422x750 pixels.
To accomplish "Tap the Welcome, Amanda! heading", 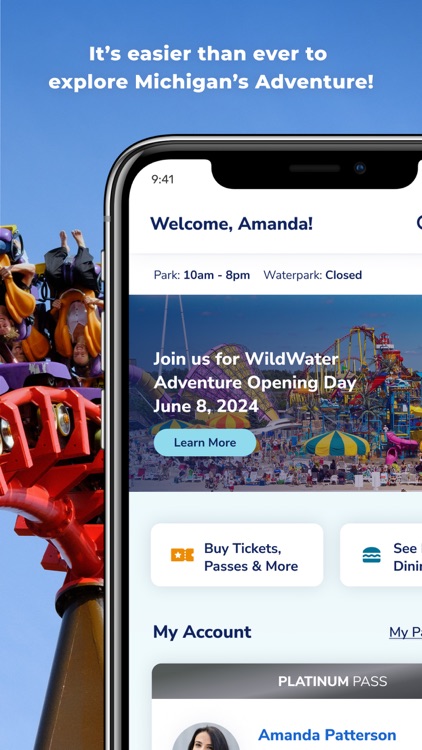I will pyautogui.click(x=232, y=223).
